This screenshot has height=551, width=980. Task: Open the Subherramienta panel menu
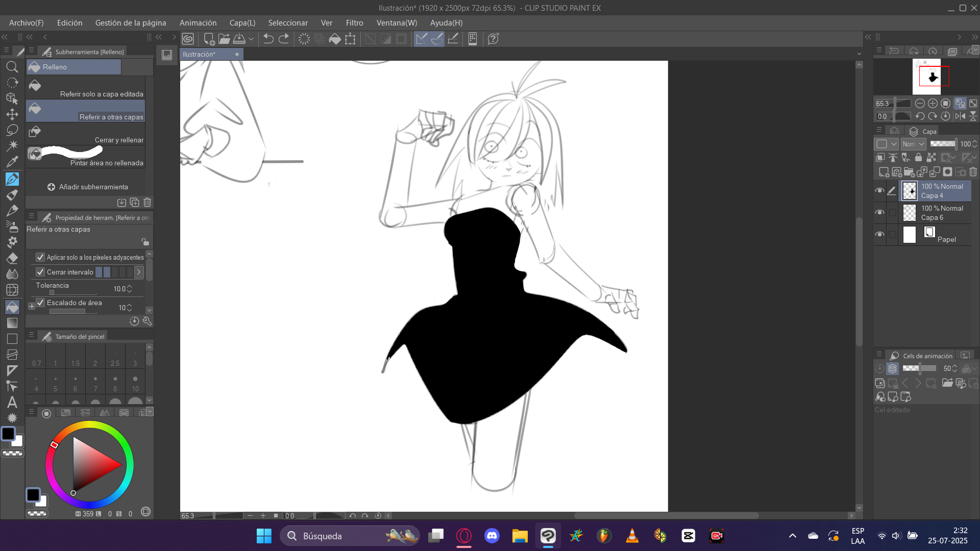click(31, 51)
